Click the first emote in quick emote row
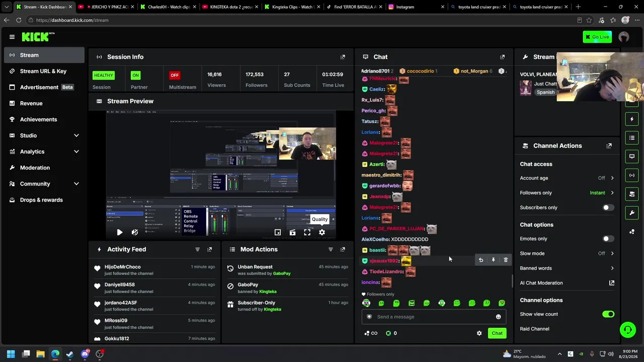The height and width of the screenshot is (362, 644). point(366,303)
